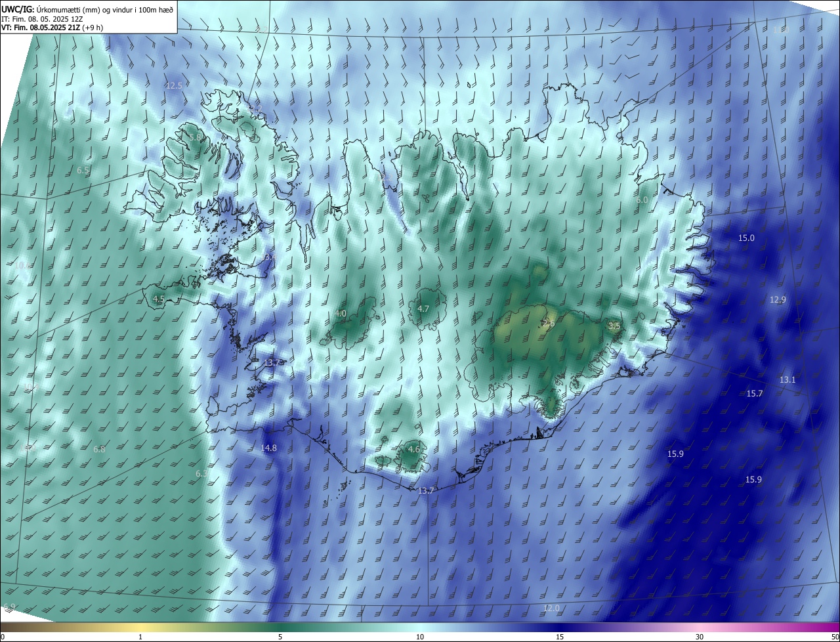Screen dimensions: 840x642
Task: Click the legend tick label 1
Action: (140, 637)
